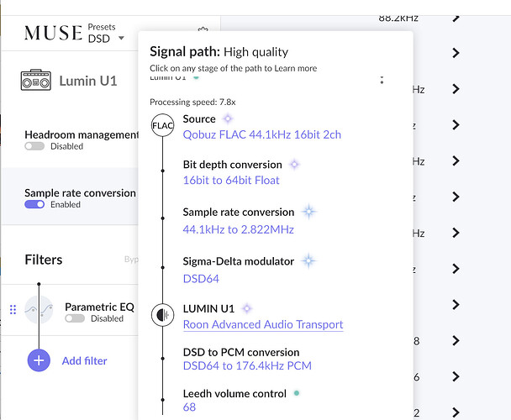Click the Filters section heading
511x420 pixels.
pyautogui.click(x=44, y=260)
